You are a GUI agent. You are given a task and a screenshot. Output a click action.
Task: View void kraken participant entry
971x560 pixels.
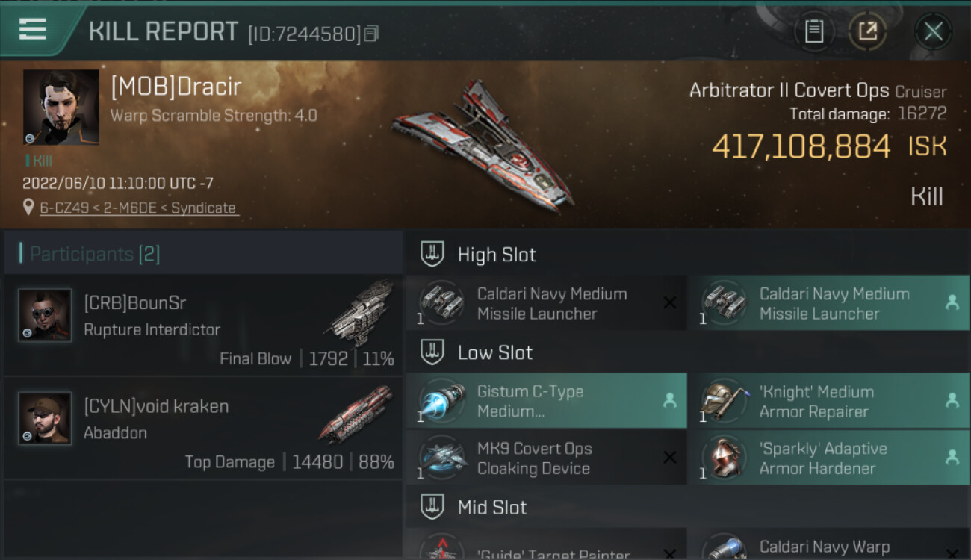point(203,428)
